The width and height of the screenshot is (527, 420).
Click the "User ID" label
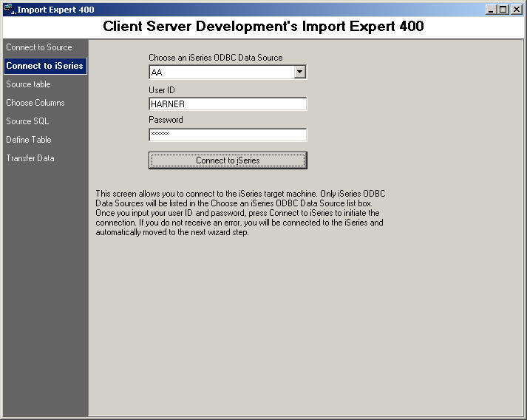[x=162, y=90]
